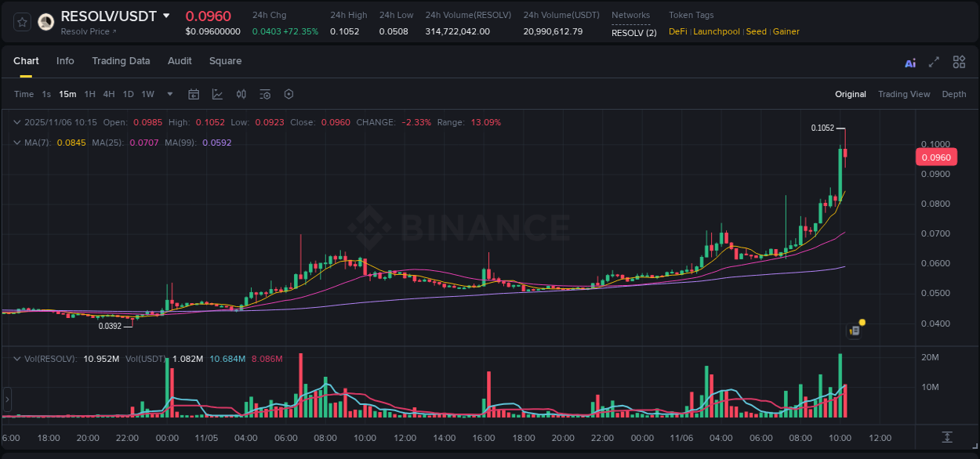Expand the chart with the fullscreen arrow icon
This screenshot has height=459, width=980.
pos(934,61)
